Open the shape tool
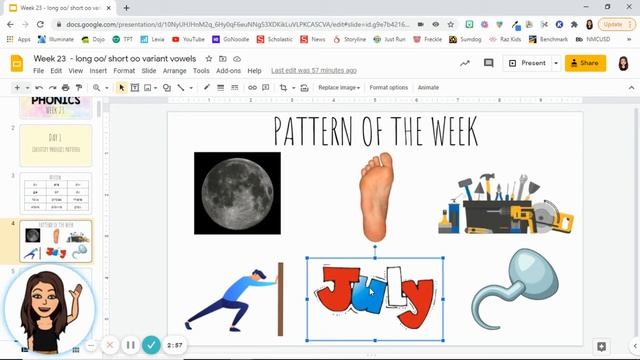This screenshot has width=640, height=360. (167, 88)
